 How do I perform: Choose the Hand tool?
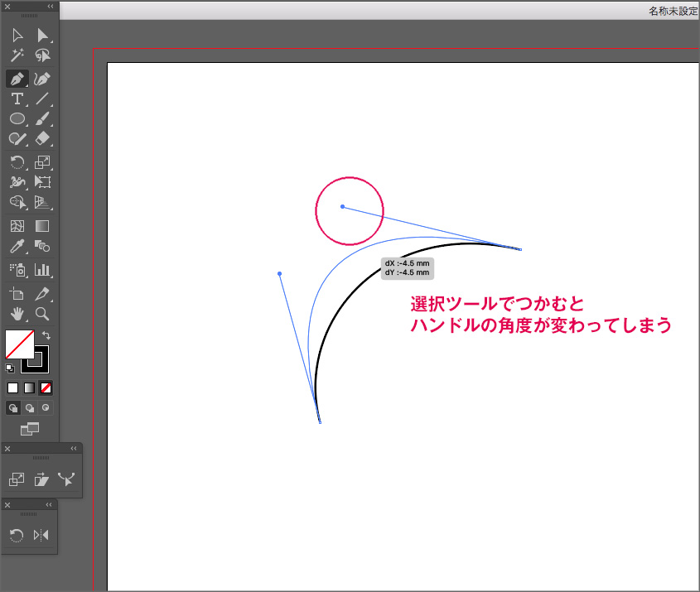tap(17, 314)
